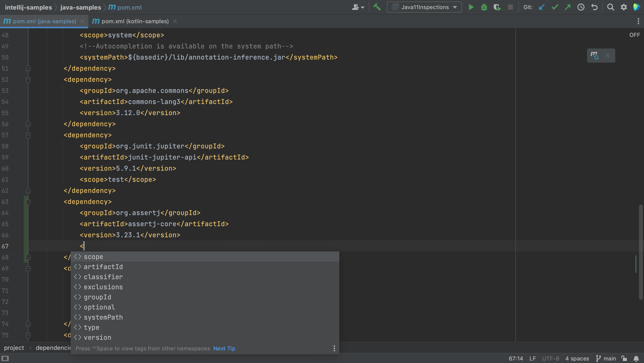This screenshot has height=363, width=644.
Task: Build the project with the hammer icon
Action: (x=377, y=7)
